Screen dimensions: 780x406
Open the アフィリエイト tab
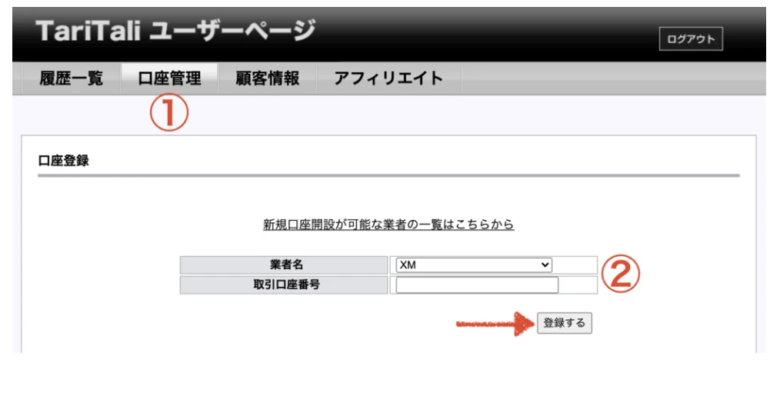389,78
